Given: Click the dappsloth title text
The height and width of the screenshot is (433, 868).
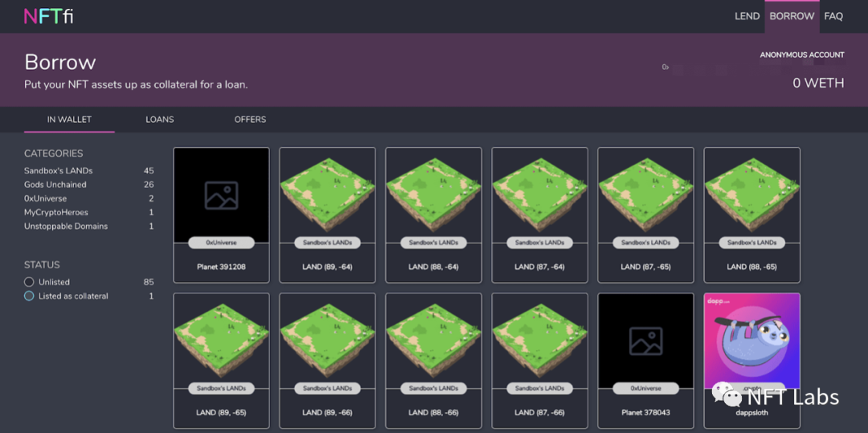Looking at the screenshot, I should tap(751, 413).
